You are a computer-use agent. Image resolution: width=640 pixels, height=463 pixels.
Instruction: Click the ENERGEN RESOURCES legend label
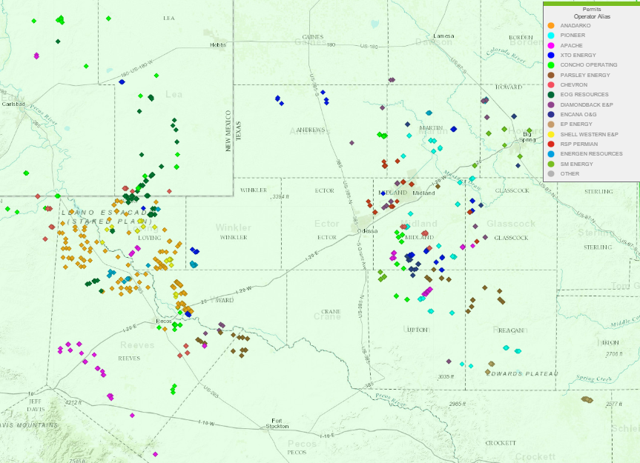pos(591,154)
